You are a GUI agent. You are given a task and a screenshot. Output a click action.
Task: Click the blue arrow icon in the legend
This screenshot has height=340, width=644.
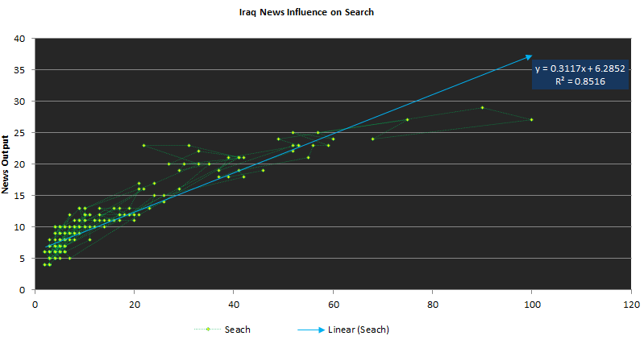coord(311,328)
